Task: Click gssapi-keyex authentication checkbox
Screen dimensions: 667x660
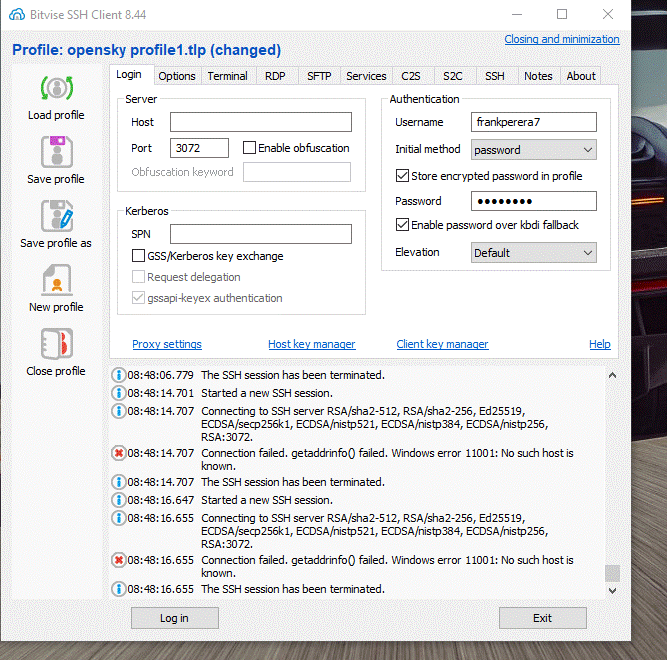Action: pyautogui.click(x=138, y=298)
